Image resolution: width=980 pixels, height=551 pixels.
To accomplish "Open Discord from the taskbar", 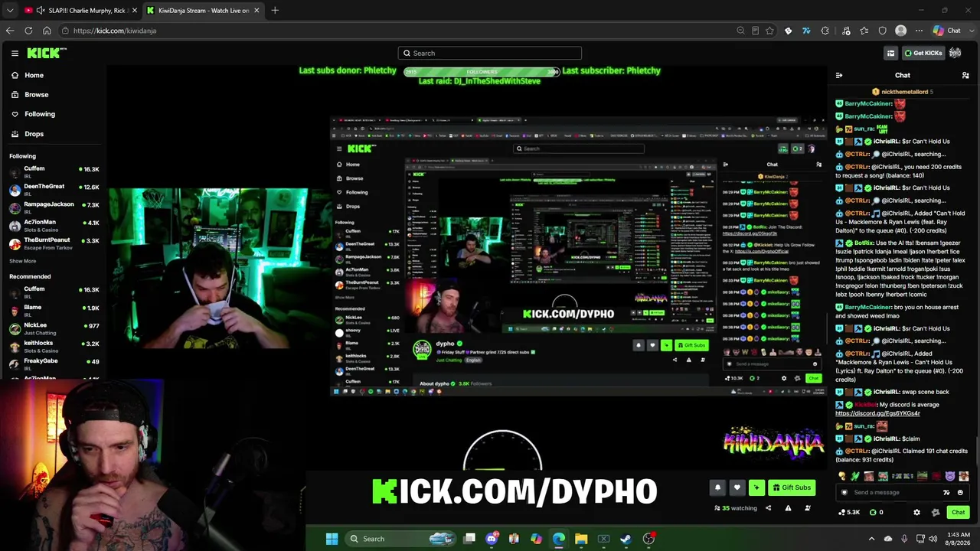I will coord(492,539).
